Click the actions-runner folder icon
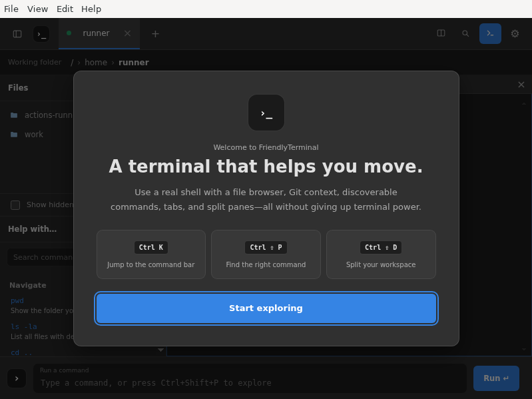Image resolution: width=532 pixels, height=399 pixels. pos(14,115)
